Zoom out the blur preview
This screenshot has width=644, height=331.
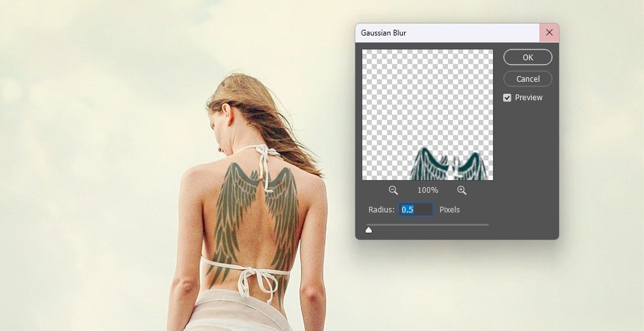click(393, 190)
